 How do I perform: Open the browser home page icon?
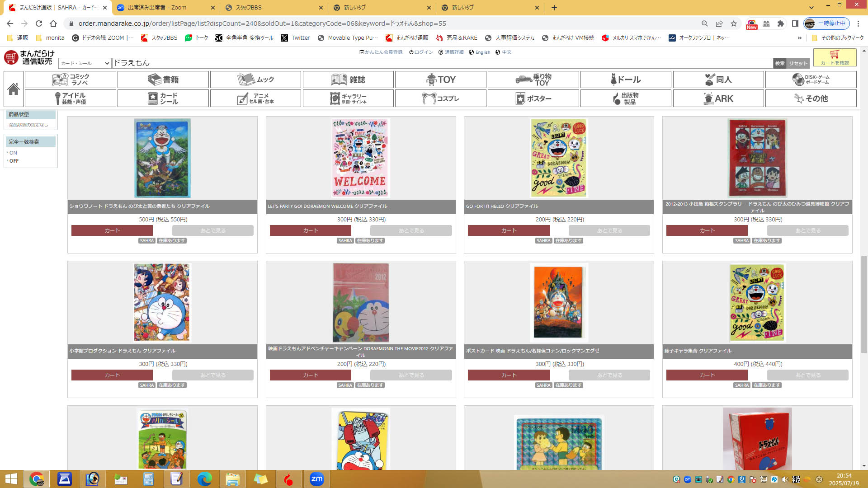53,23
